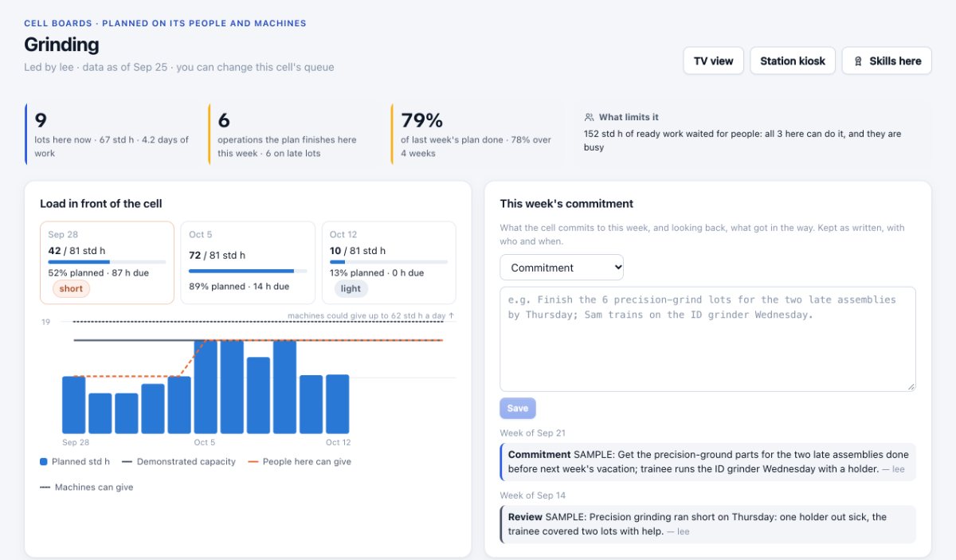Click the Machines can give legend marker
956x560 pixels.
(45, 487)
